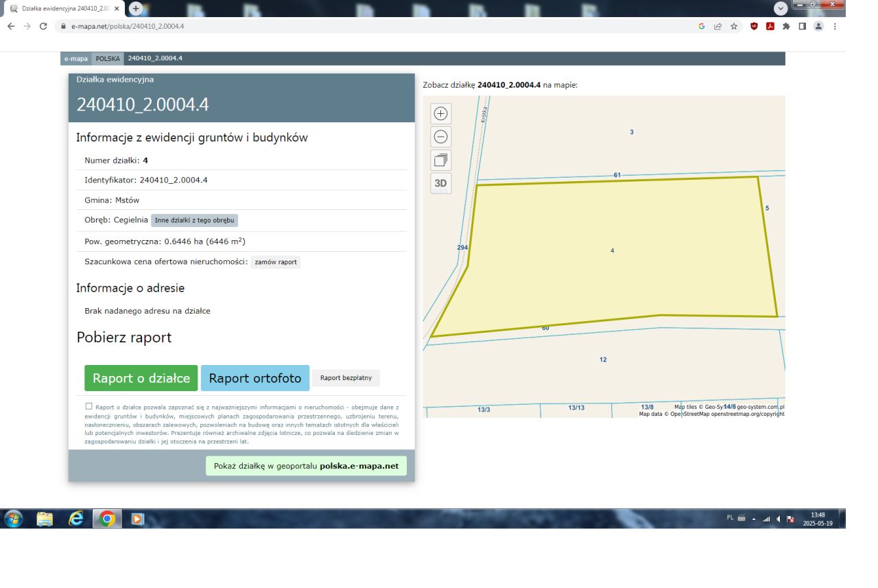Click Pokaż działkę w geoportalu polska.e-mapa.net
Screen dimensions: 878x588
click(306, 466)
